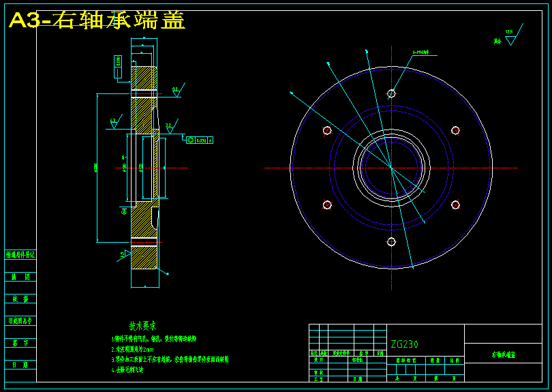The height and width of the screenshot is (392, 552).
Task: Select the "ø80" diameter dimension text
Action: pos(124,167)
